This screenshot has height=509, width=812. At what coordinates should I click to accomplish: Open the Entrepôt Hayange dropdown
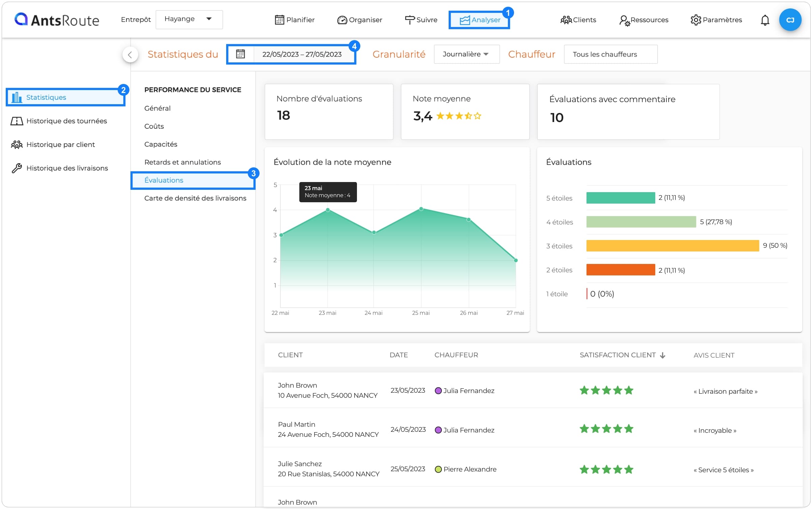[x=189, y=20]
